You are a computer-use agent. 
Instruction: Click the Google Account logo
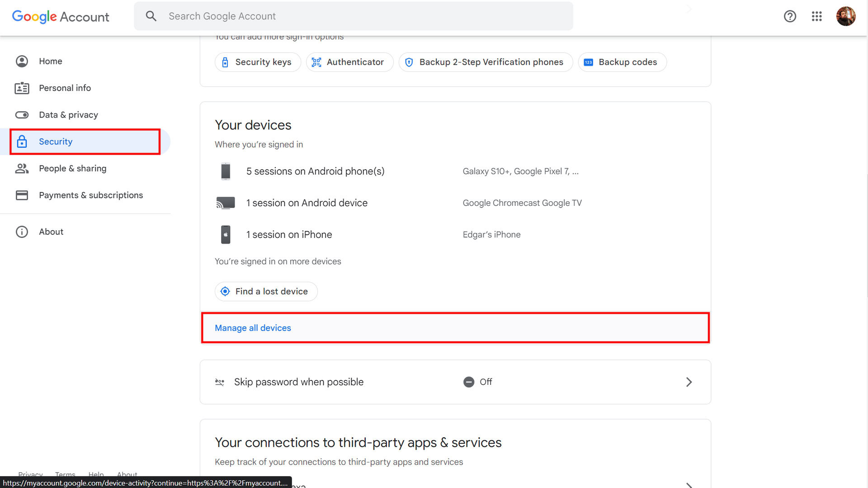[61, 16]
